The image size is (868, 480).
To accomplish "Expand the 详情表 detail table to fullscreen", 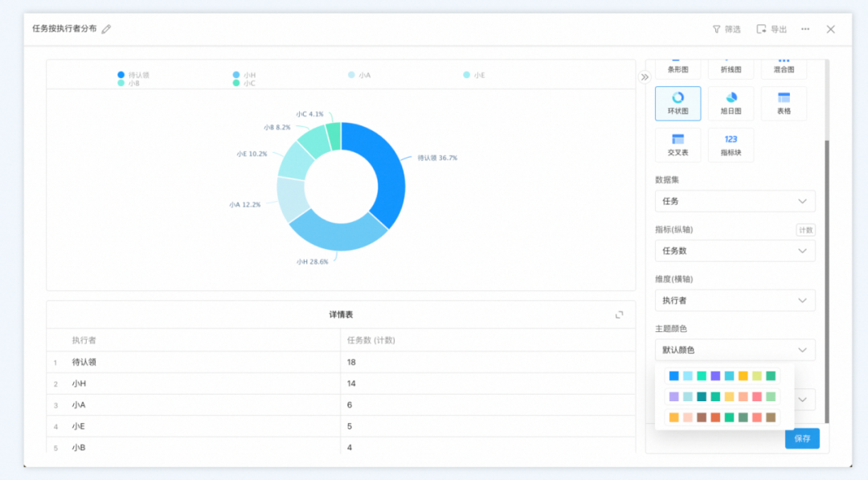I will click(619, 314).
